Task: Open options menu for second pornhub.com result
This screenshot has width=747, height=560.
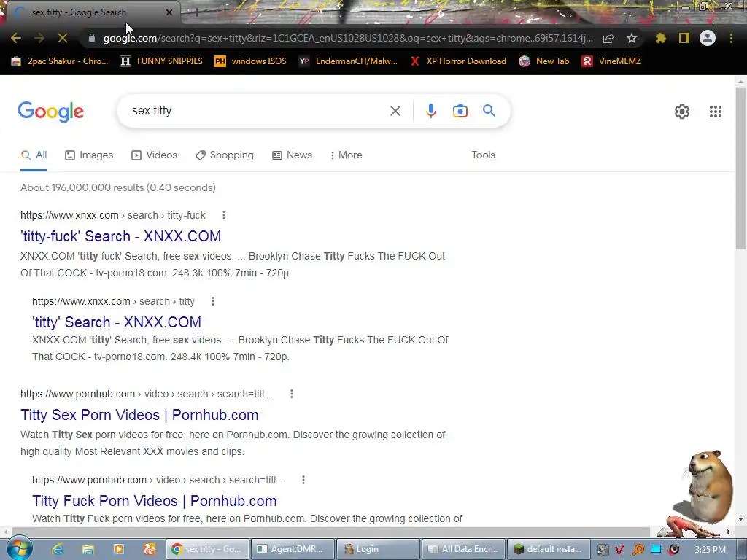Action: [x=303, y=480]
